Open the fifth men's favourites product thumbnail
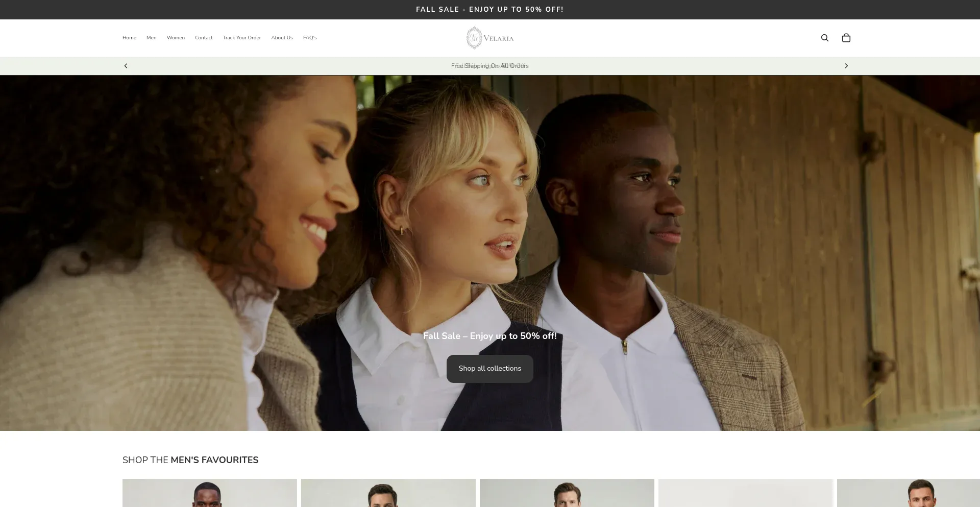 (909, 493)
